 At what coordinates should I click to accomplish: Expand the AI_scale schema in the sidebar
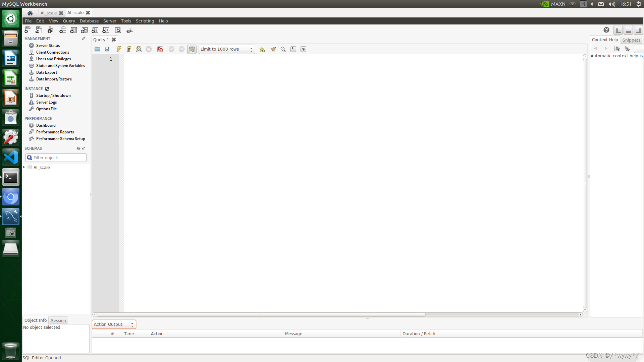[x=23, y=167]
